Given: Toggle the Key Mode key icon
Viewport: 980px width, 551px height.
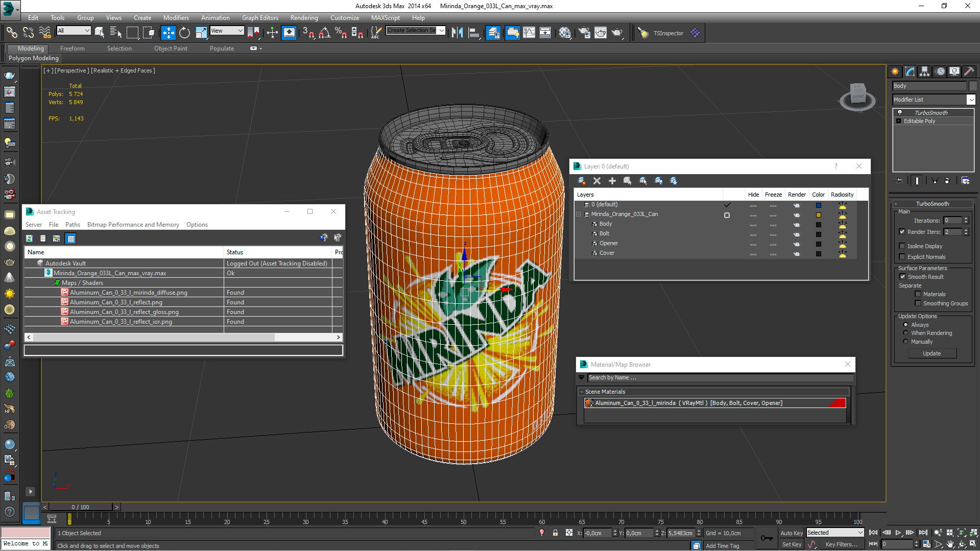Looking at the screenshot, I should click(x=767, y=538).
